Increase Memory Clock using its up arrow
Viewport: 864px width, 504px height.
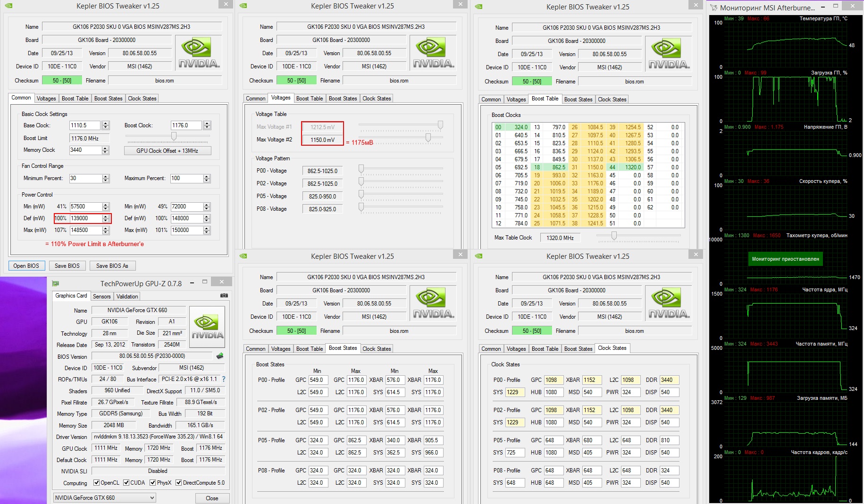point(106,148)
